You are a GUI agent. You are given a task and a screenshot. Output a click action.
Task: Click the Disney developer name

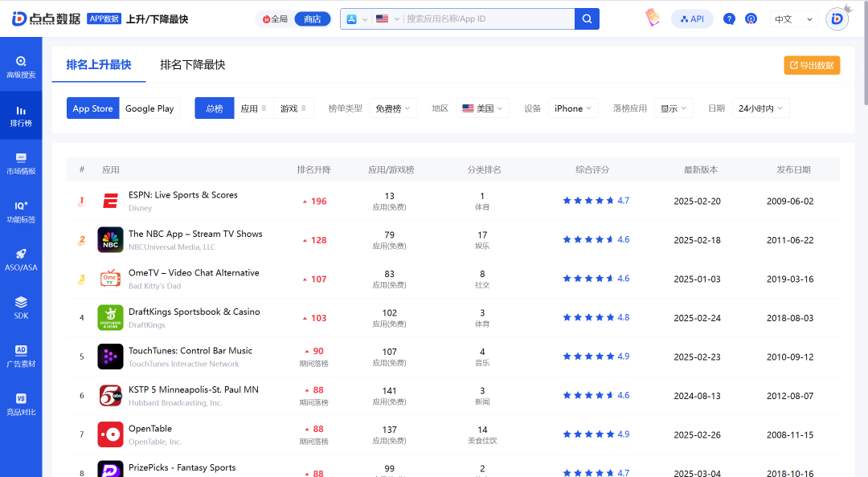[x=140, y=208]
